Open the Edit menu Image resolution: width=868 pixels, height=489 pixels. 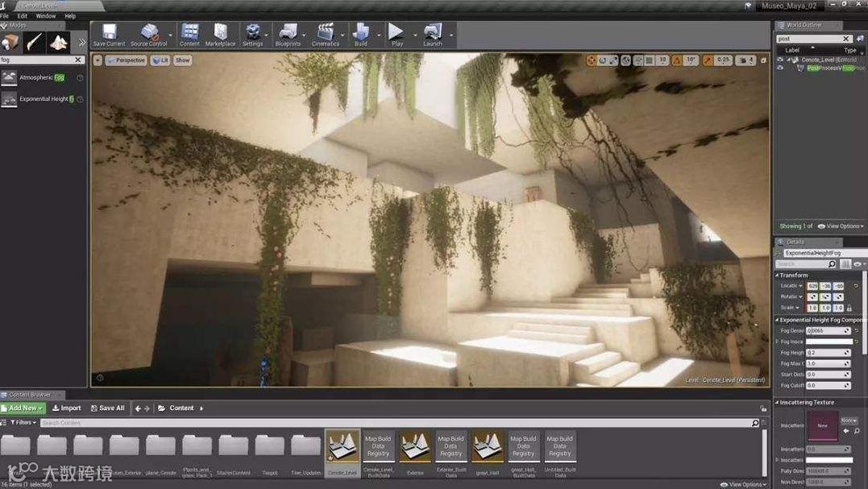tap(22, 16)
